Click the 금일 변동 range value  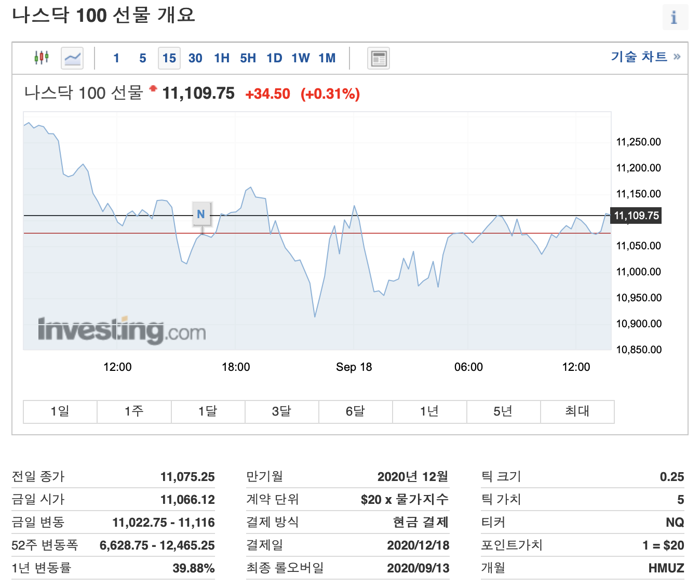click(x=164, y=523)
